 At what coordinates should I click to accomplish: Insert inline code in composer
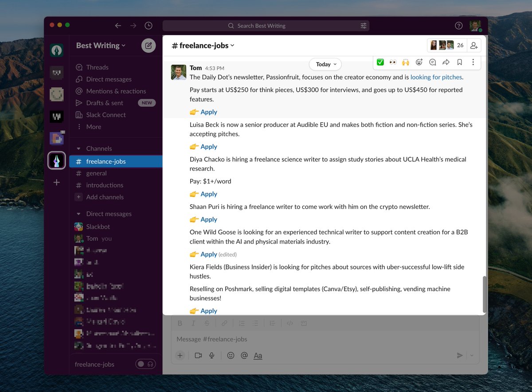point(290,323)
